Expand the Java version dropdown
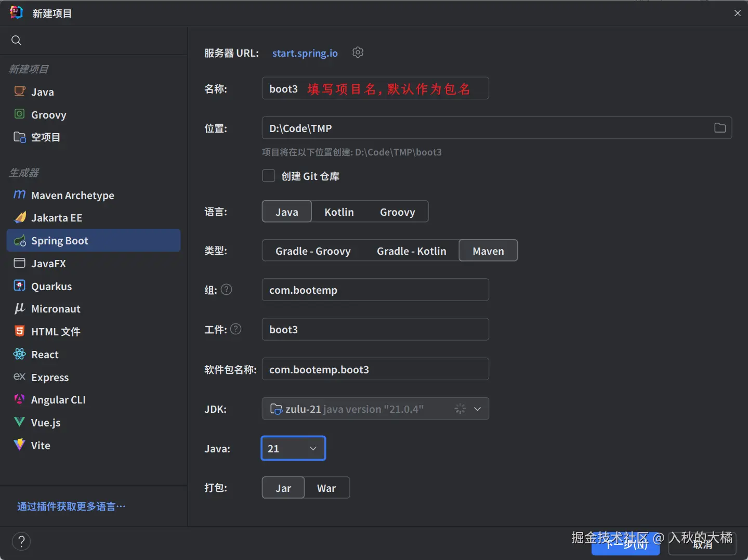The image size is (748, 560). (x=313, y=448)
